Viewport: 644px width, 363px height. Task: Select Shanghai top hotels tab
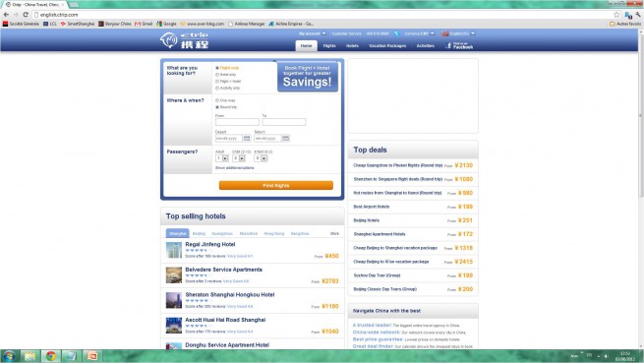pos(177,233)
